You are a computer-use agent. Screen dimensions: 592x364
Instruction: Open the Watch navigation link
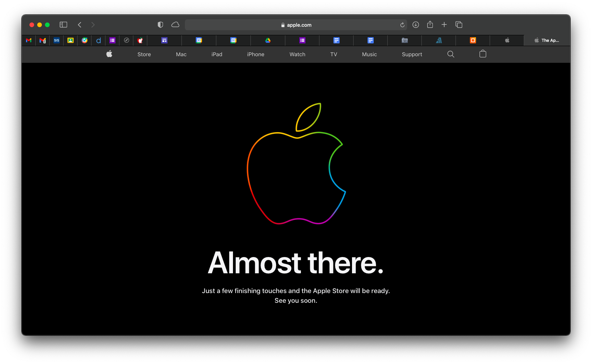pos(297,54)
